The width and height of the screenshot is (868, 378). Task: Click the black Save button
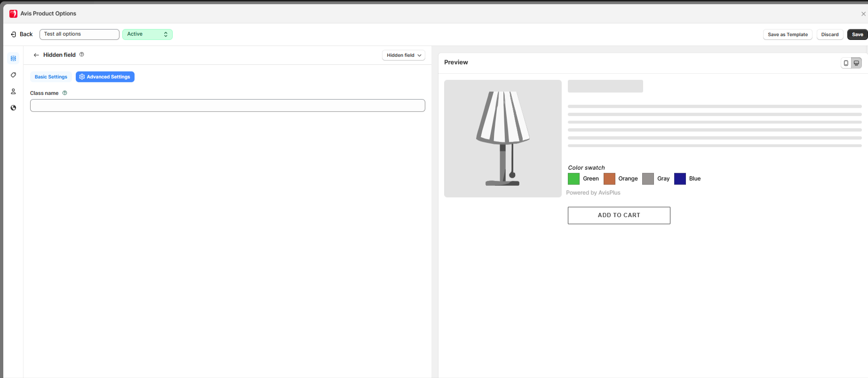(x=857, y=35)
